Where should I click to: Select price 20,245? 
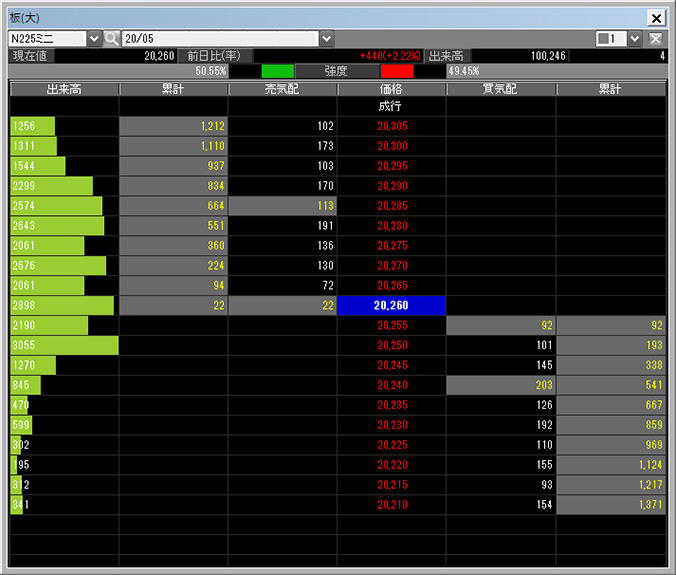tap(392, 365)
